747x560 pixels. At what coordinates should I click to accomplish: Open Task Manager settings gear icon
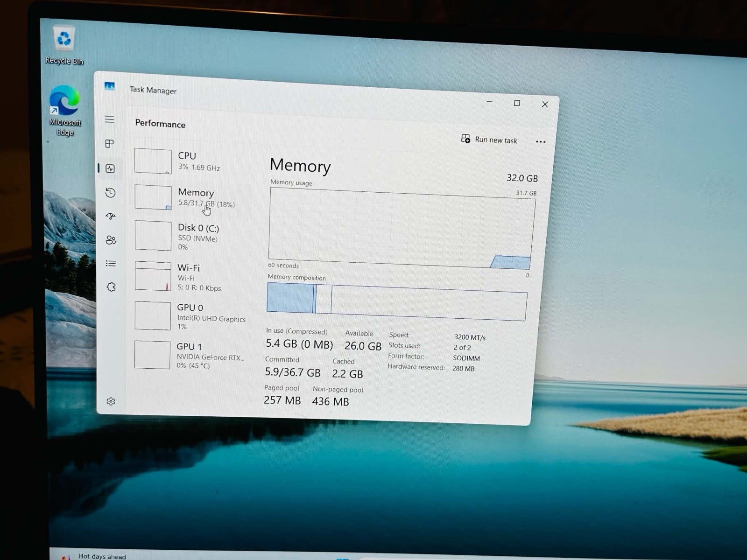111,401
